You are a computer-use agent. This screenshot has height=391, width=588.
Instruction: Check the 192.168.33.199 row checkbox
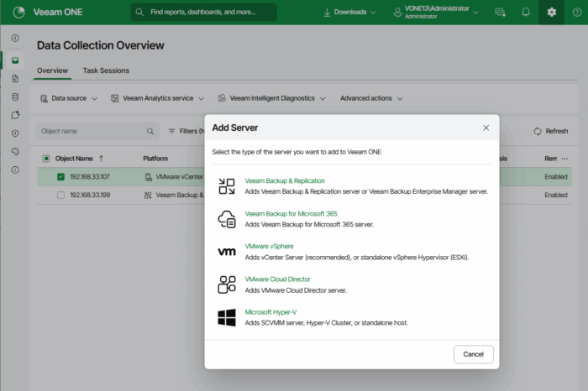(60, 195)
